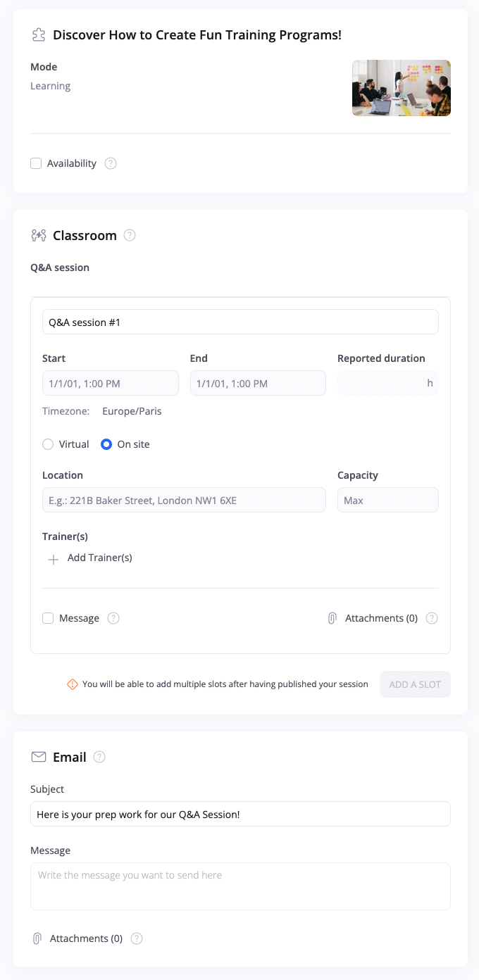Click the Classroom help question mark icon
The height and width of the screenshot is (980, 479).
[130, 235]
